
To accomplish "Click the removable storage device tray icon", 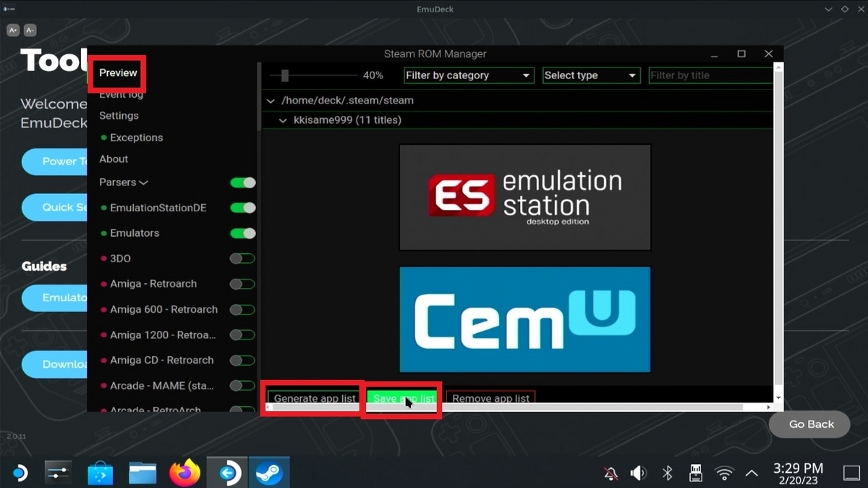I will (695, 474).
